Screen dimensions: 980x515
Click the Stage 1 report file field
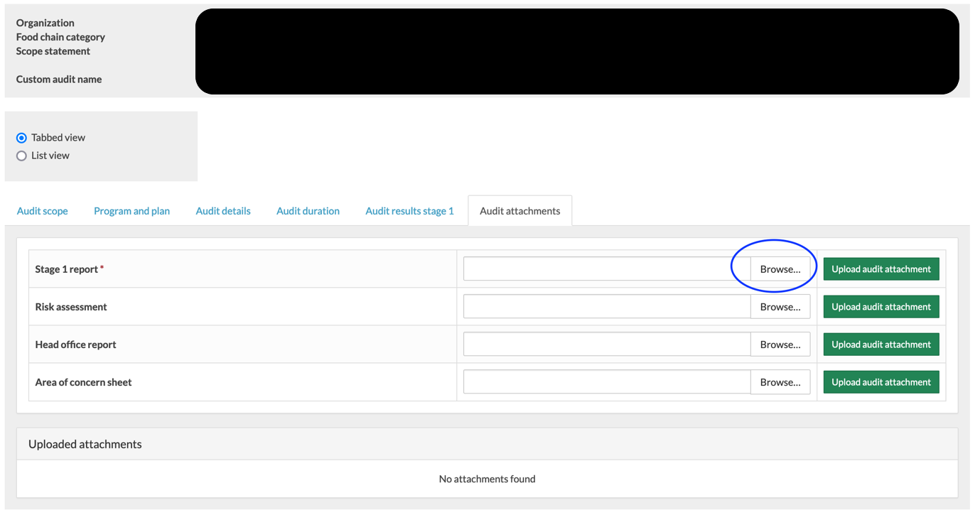click(x=606, y=269)
